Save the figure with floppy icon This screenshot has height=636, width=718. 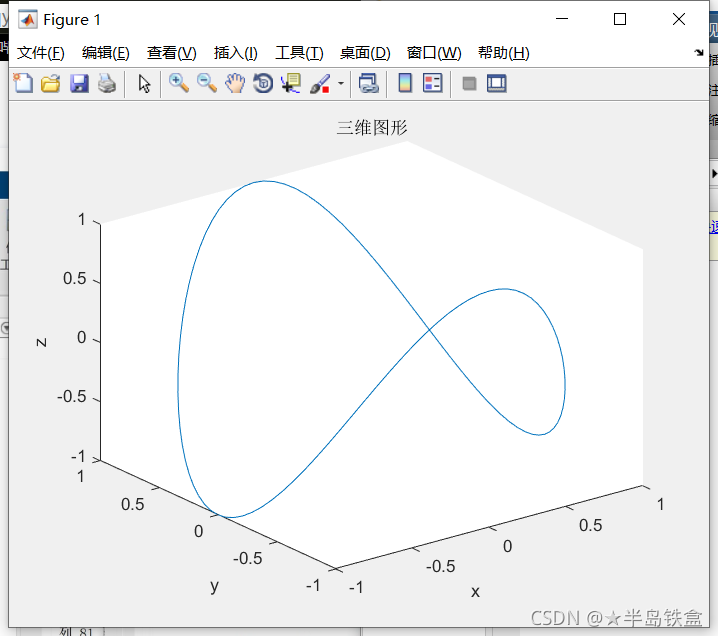coord(79,84)
